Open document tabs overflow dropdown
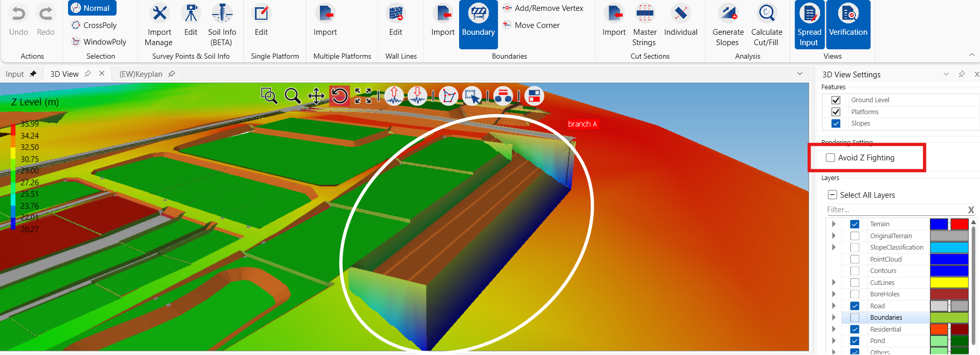The width and height of the screenshot is (980, 355). click(x=800, y=74)
